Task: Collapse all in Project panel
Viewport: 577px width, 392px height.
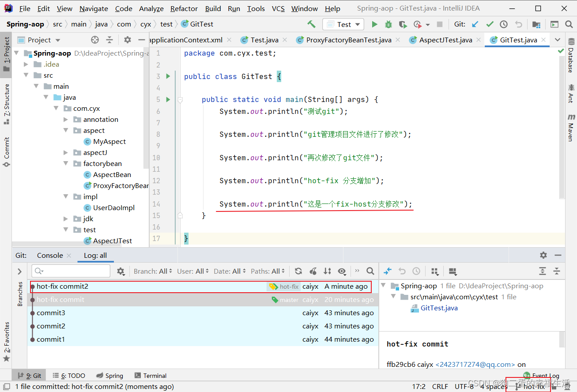Action: coord(109,40)
